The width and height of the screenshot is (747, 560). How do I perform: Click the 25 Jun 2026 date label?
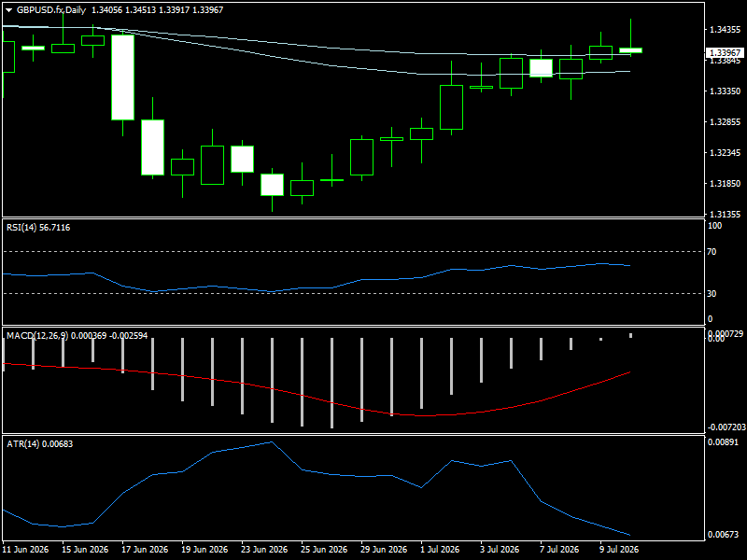pos(324,550)
